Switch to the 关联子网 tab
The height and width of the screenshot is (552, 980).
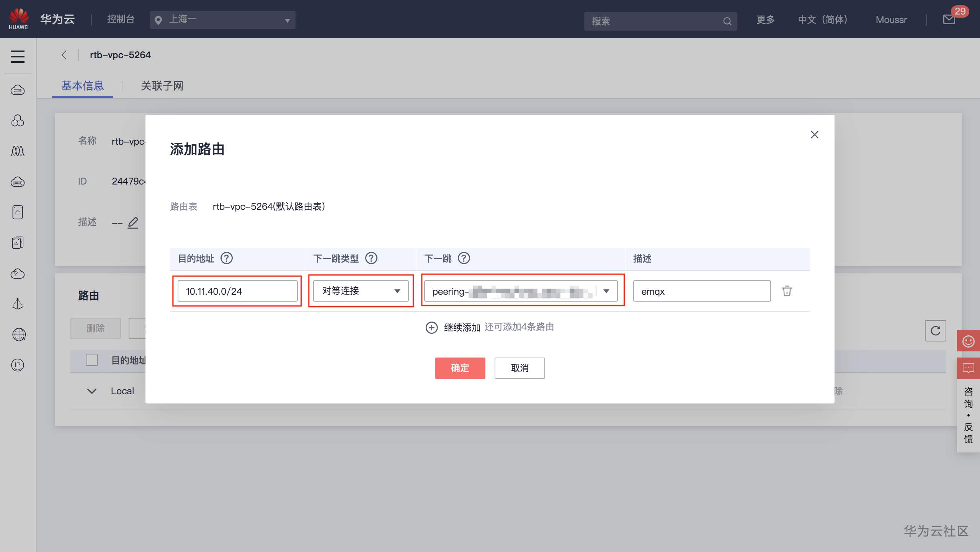162,86
